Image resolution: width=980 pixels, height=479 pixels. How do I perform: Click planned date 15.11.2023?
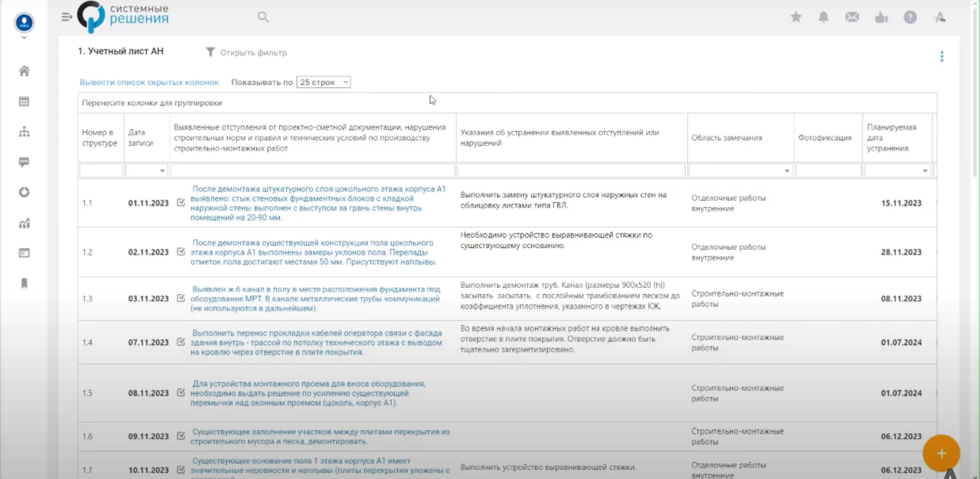[x=901, y=203]
